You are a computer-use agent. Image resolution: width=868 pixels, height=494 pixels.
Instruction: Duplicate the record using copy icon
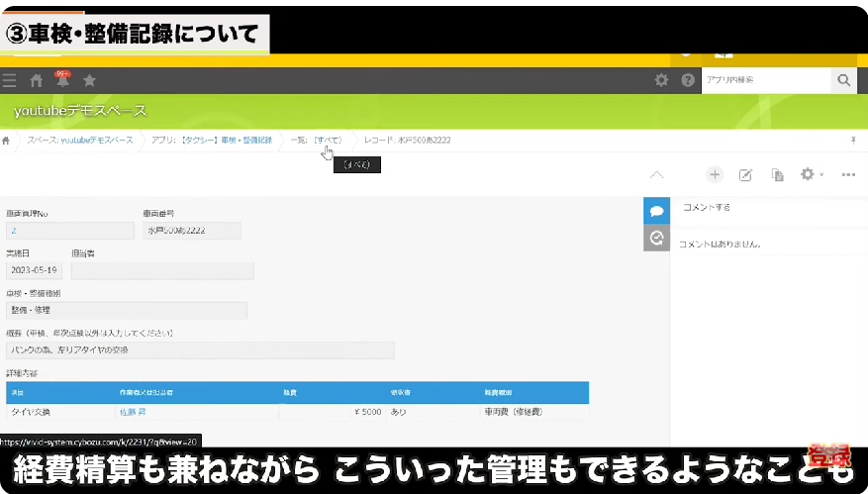point(778,174)
